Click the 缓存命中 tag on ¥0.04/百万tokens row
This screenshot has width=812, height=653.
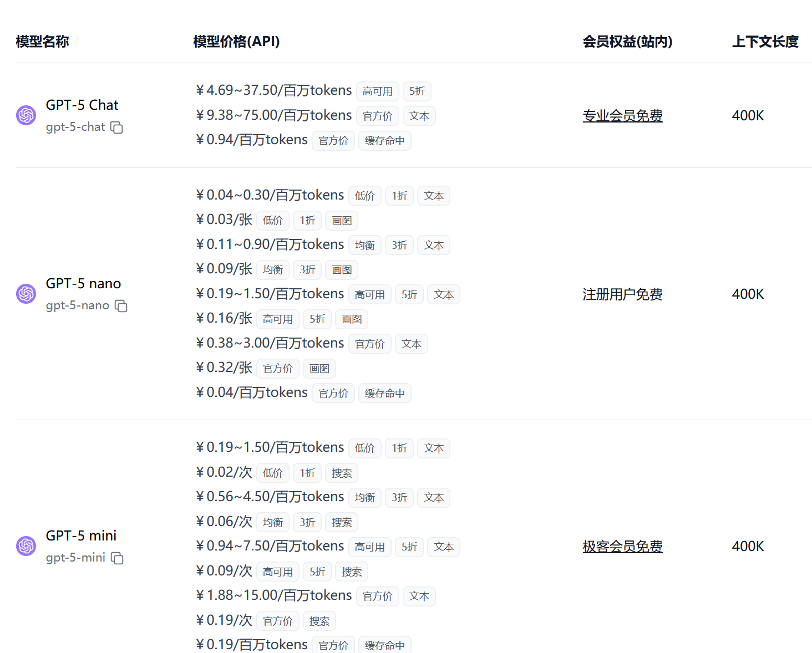[385, 394]
